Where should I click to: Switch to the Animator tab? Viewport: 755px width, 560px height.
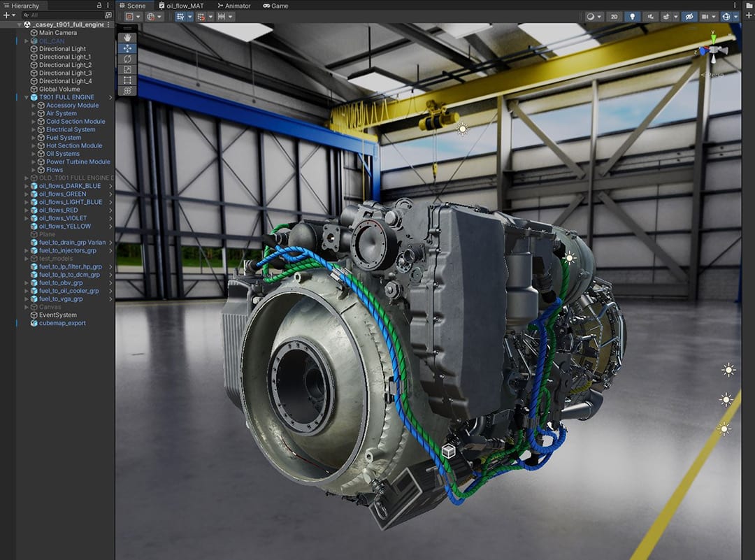click(234, 6)
